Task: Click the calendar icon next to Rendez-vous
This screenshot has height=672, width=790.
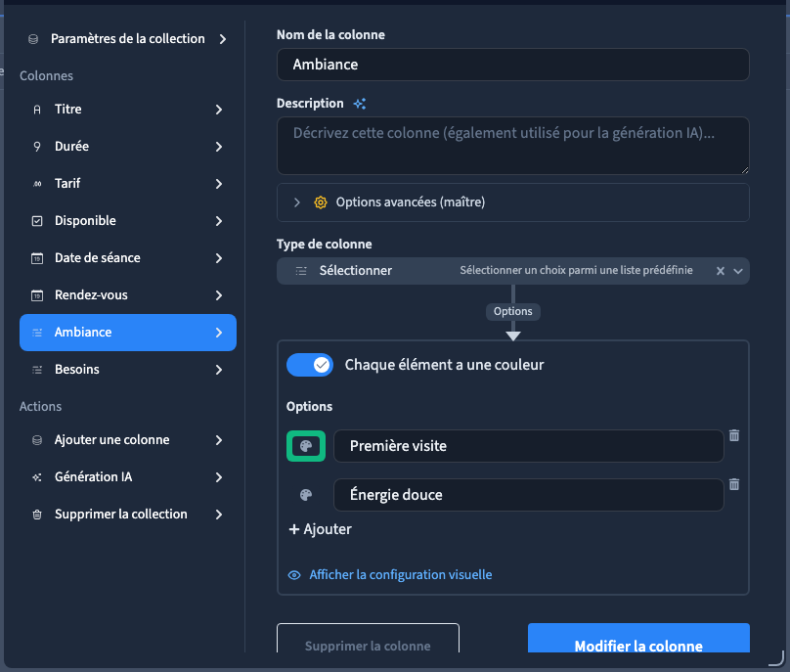Action: pos(37,295)
